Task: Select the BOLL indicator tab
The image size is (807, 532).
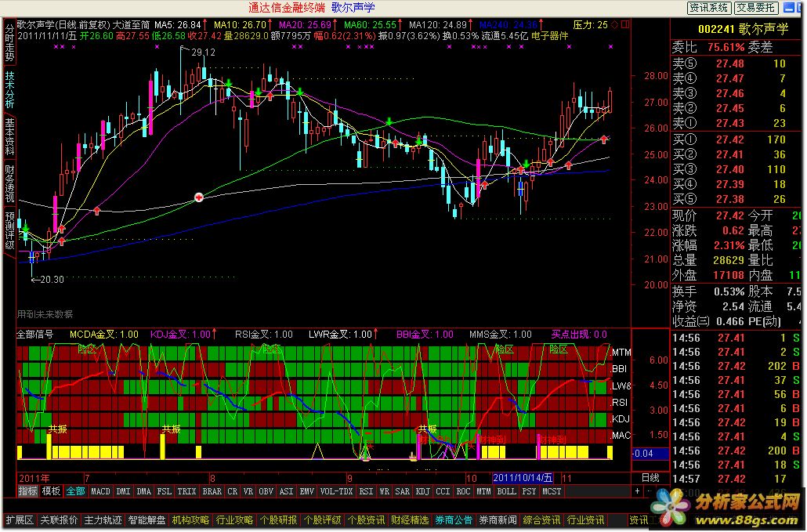Action: click(x=506, y=491)
